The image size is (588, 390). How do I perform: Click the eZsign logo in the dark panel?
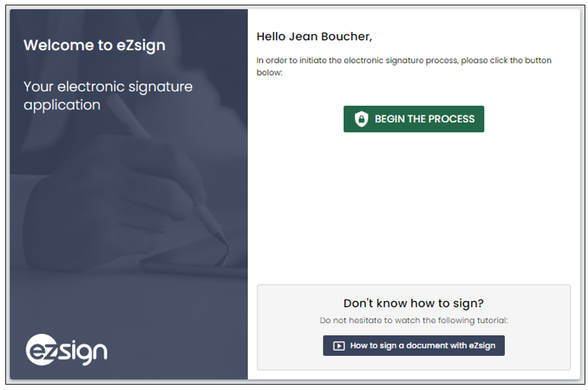(66, 349)
